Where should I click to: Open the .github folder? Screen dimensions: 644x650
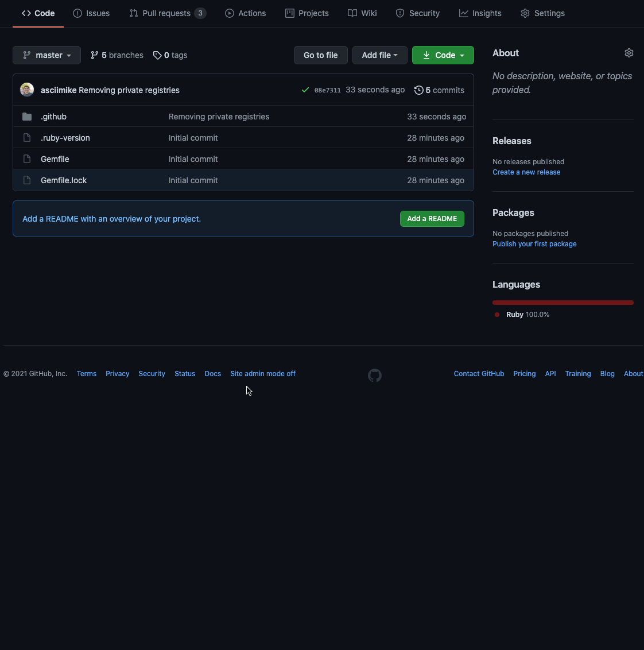(53, 117)
